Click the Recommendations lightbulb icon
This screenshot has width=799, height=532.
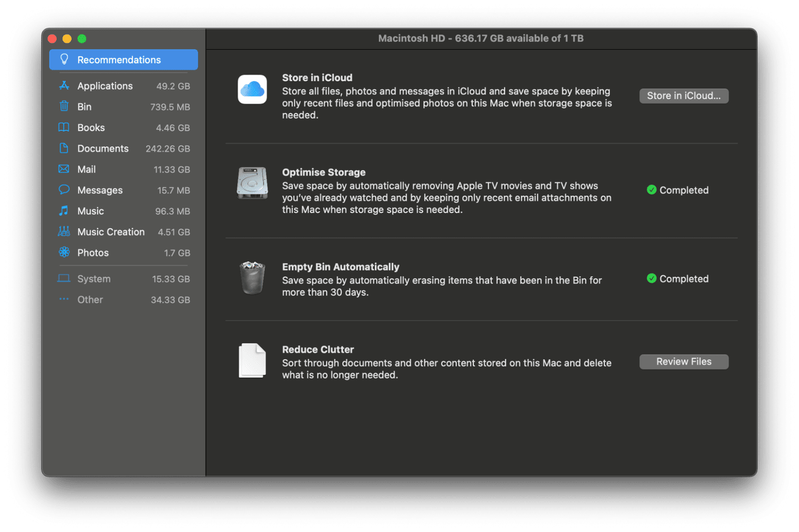pos(64,60)
